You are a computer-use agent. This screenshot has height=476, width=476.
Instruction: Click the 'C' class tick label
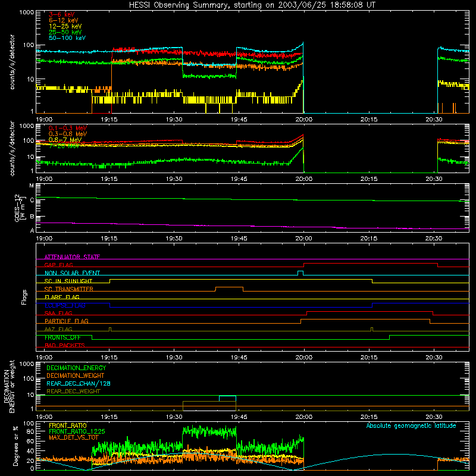(x=32, y=201)
